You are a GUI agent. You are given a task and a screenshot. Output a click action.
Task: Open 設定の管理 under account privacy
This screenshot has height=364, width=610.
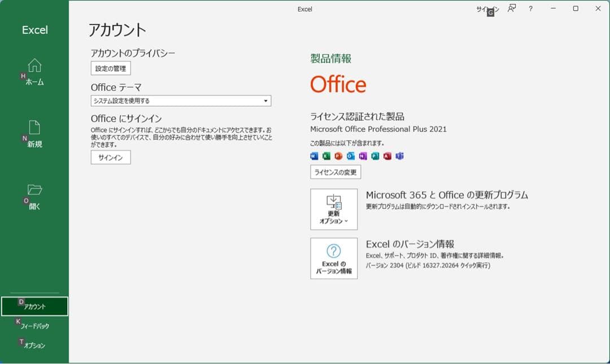pyautogui.click(x=111, y=68)
